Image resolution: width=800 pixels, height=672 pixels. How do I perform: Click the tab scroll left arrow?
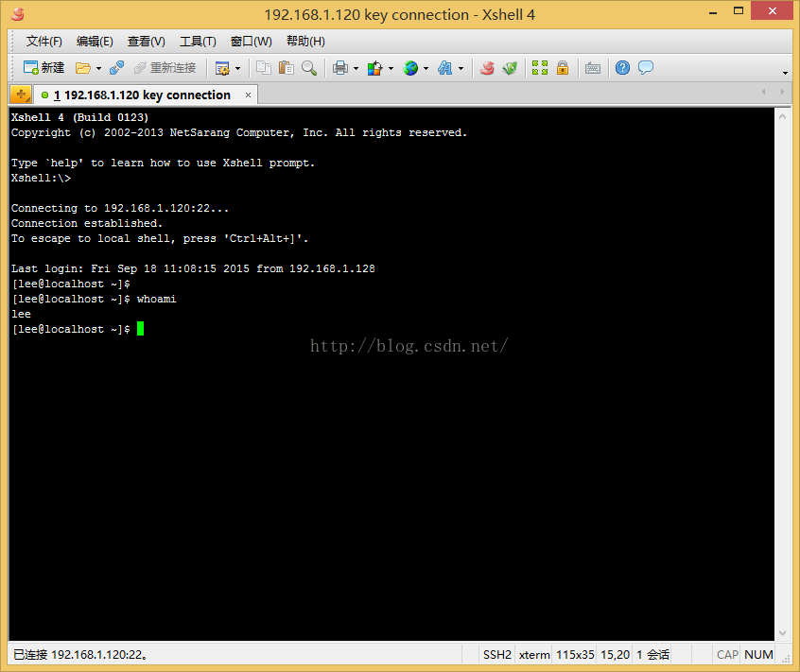point(763,92)
